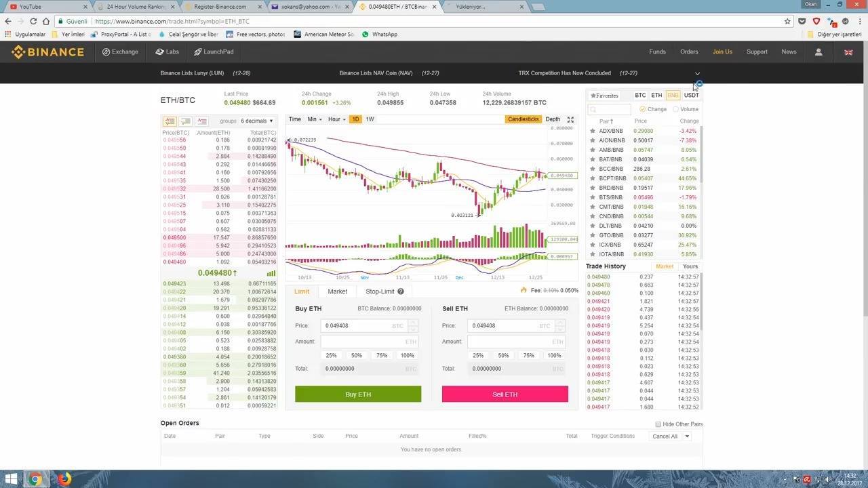Click the Stop-Limit help question mark icon

(401, 291)
